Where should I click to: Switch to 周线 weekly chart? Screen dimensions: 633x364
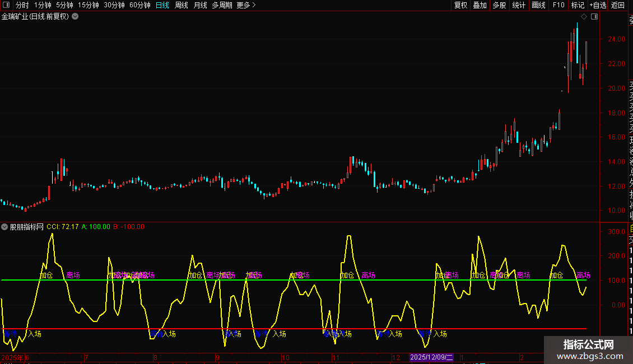[x=181, y=5]
